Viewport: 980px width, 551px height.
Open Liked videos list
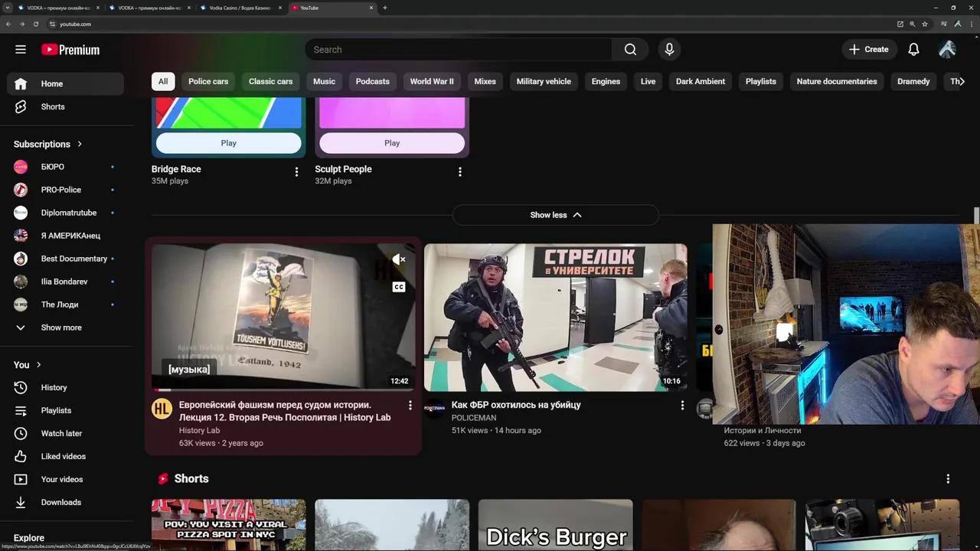coord(65,457)
